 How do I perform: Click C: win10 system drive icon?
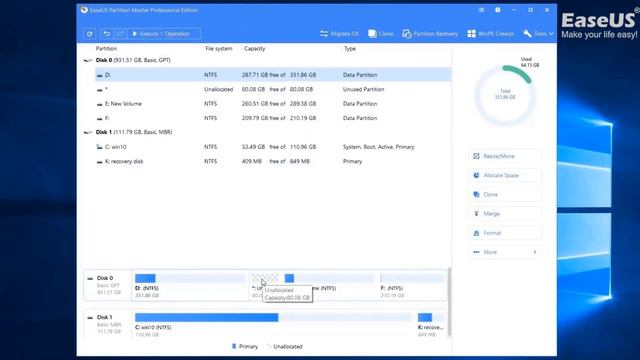[100, 147]
